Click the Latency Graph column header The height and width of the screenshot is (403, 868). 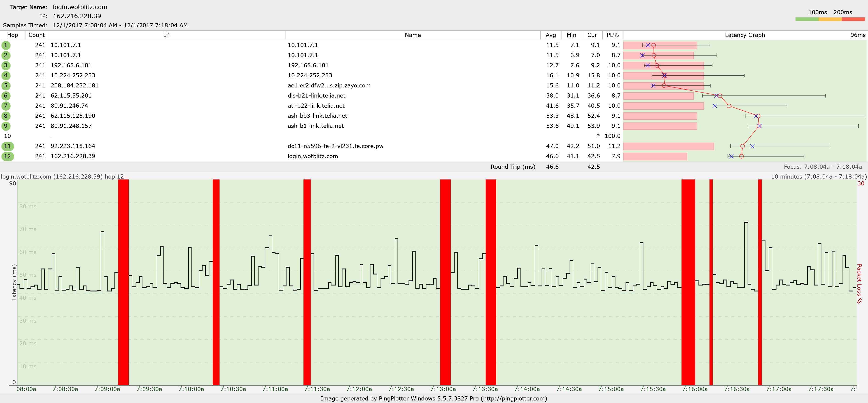coord(745,35)
